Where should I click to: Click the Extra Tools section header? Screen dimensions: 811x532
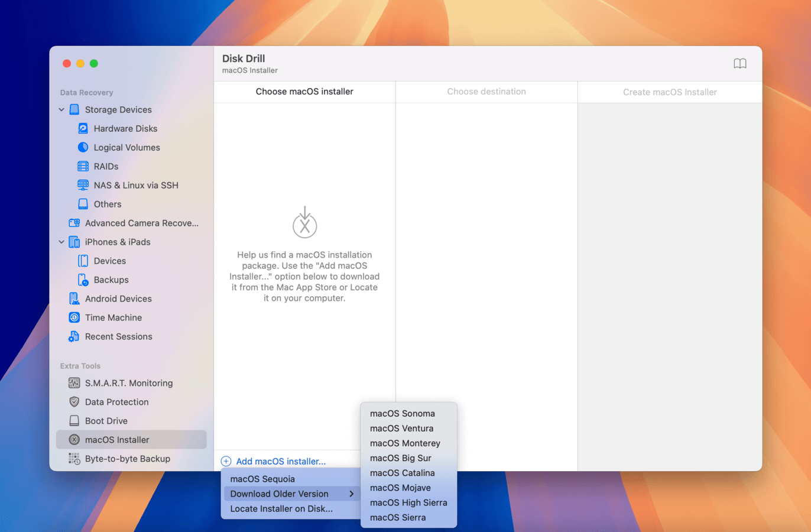click(x=80, y=366)
